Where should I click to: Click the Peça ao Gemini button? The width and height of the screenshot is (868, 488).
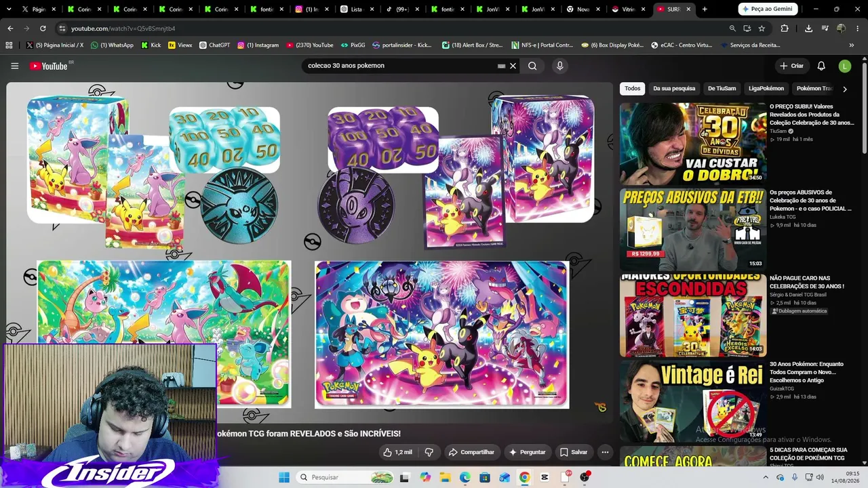click(x=768, y=9)
